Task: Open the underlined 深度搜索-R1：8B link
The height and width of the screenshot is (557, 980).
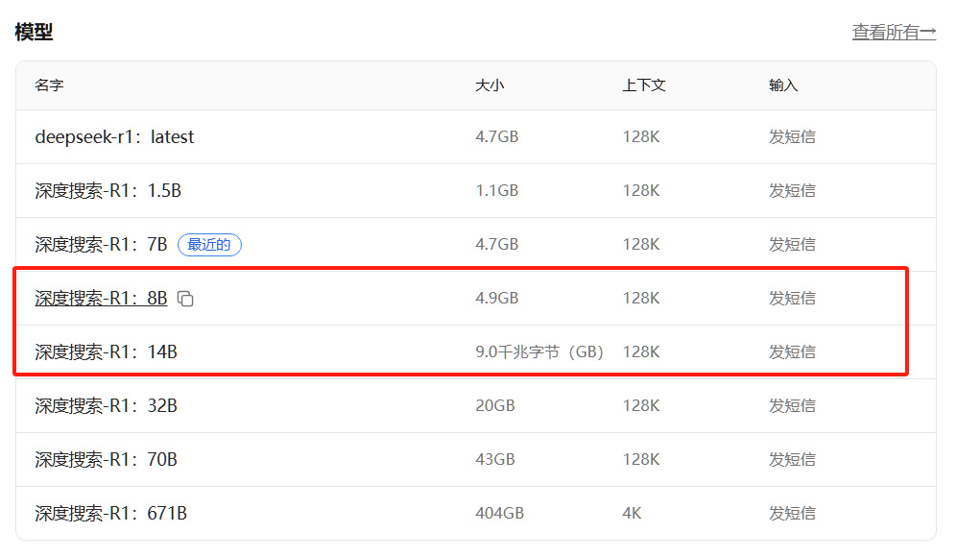Action: [101, 299]
